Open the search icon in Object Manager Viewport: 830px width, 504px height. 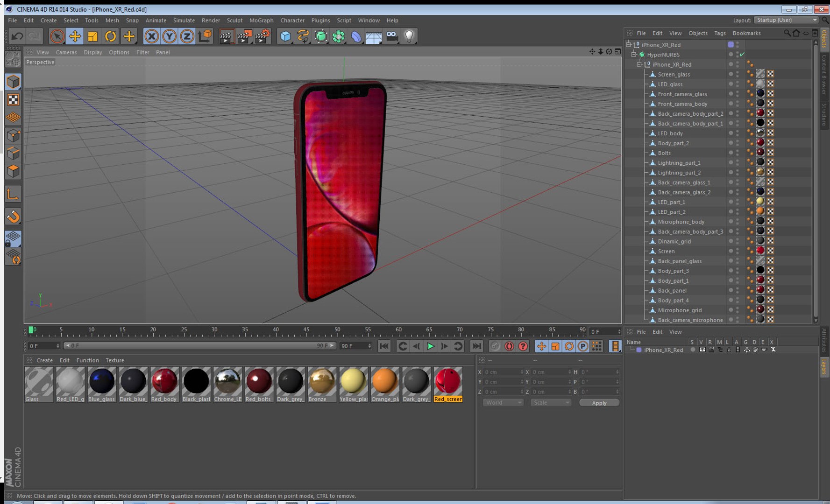coord(787,33)
